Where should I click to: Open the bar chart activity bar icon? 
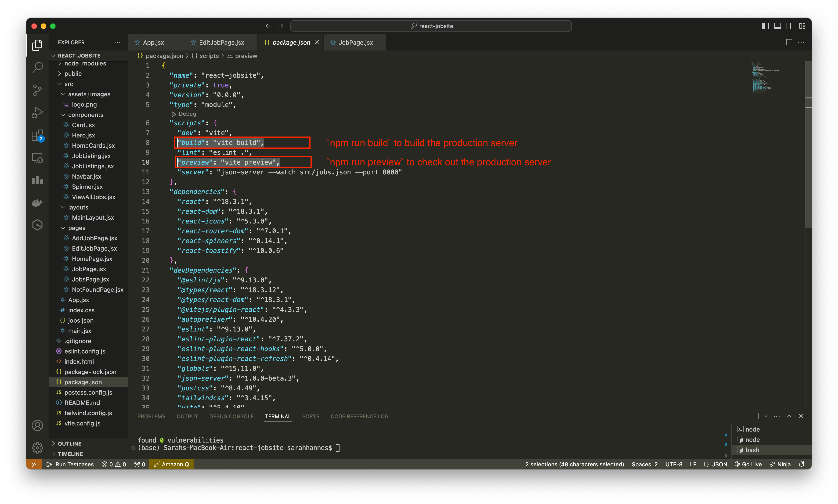37,180
